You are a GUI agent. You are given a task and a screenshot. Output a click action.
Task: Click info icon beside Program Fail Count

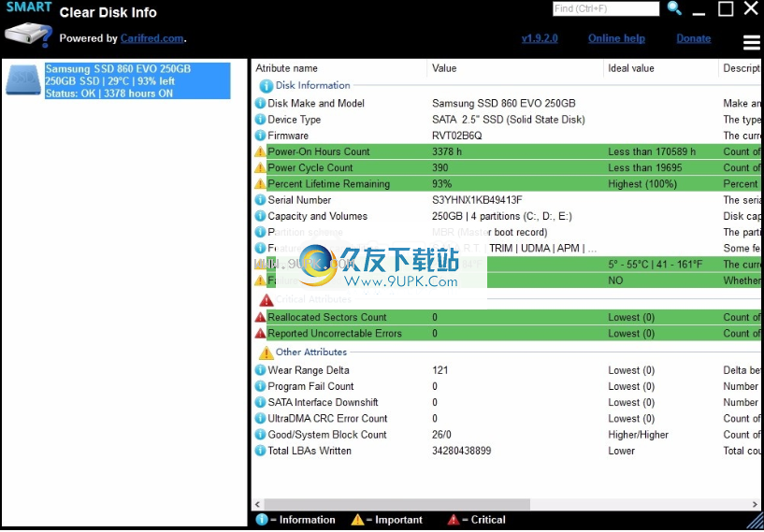click(261, 386)
